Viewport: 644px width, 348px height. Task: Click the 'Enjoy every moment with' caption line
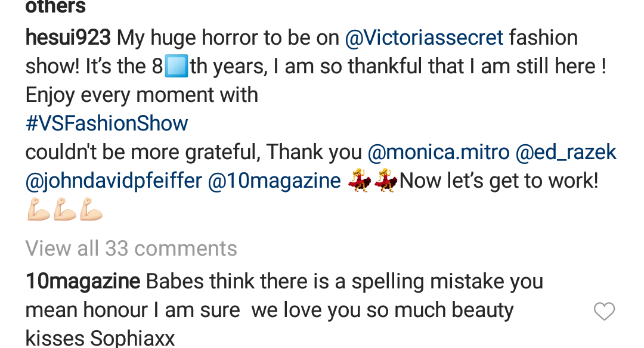pos(142,95)
